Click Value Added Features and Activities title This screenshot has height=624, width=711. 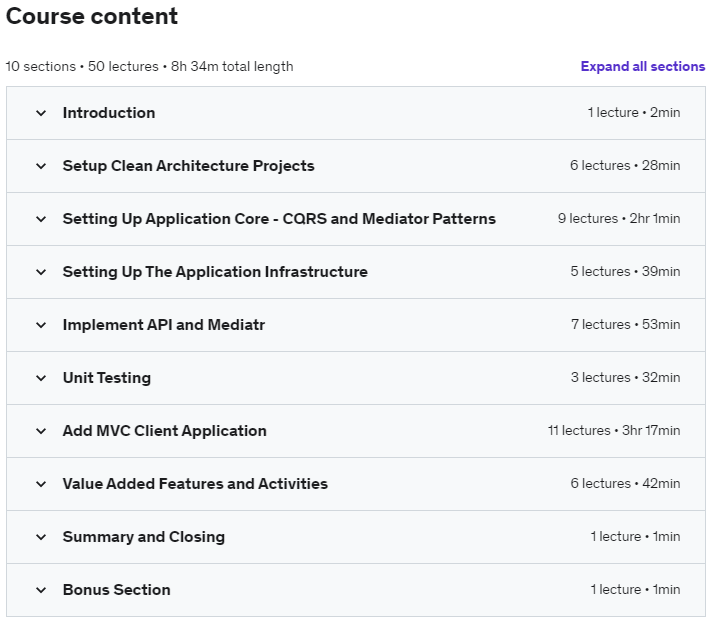pyautogui.click(x=195, y=484)
